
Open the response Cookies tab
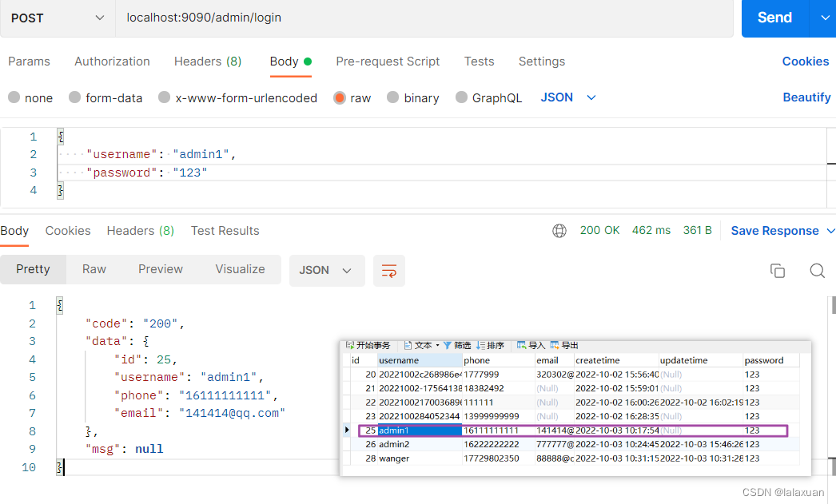tap(68, 231)
